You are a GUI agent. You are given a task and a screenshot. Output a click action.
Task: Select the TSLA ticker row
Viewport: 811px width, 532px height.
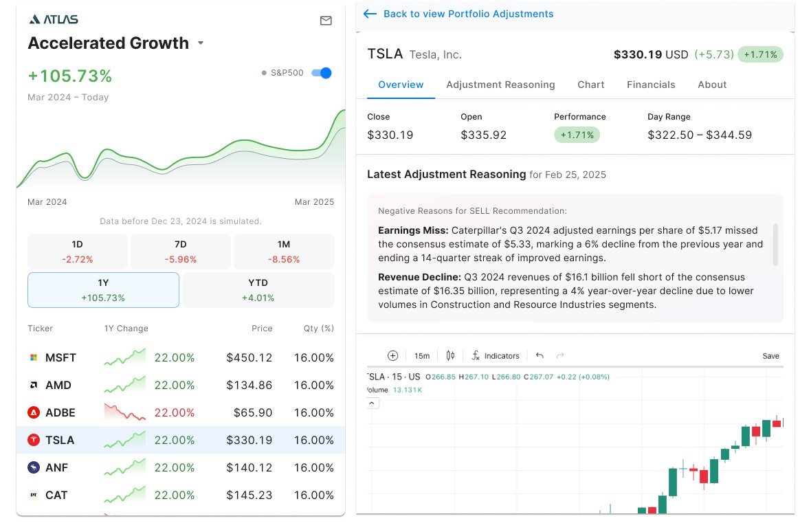coord(181,440)
